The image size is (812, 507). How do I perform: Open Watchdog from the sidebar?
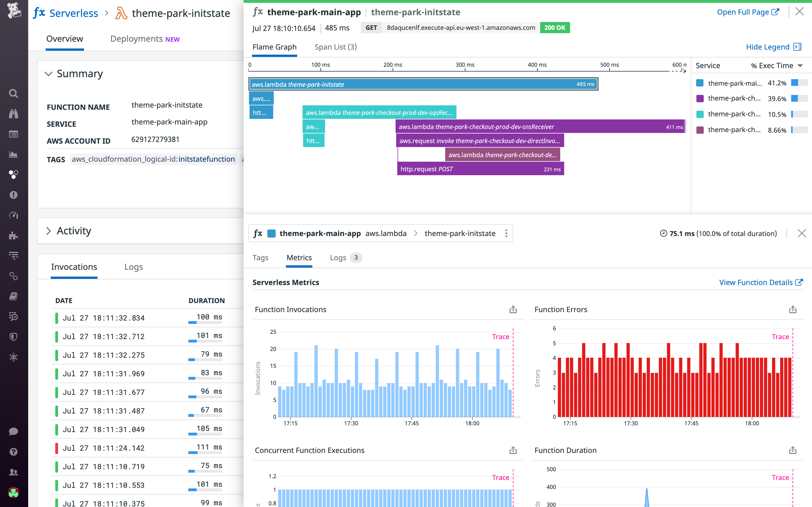(14, 114)
